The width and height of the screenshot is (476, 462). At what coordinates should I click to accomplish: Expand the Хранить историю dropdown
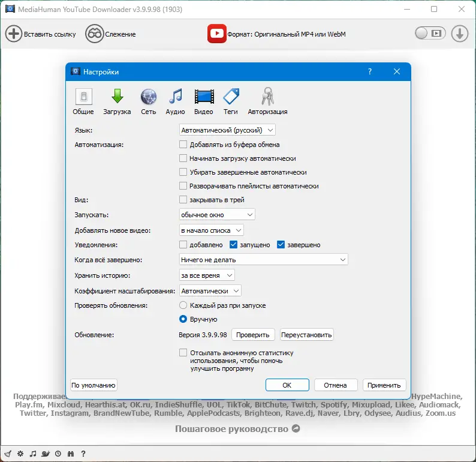(x=207, y=275)
